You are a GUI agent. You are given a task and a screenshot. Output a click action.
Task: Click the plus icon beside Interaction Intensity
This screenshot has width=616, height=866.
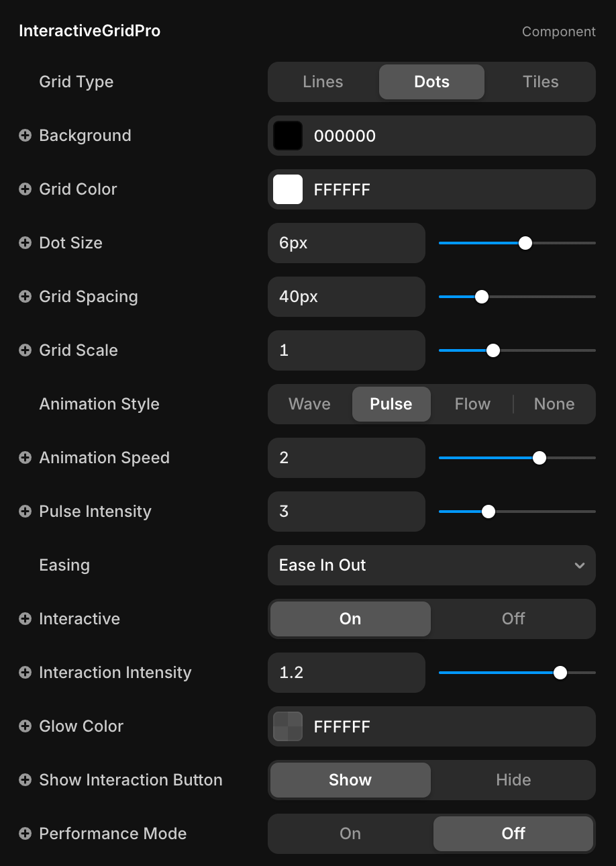pos(25,673)
